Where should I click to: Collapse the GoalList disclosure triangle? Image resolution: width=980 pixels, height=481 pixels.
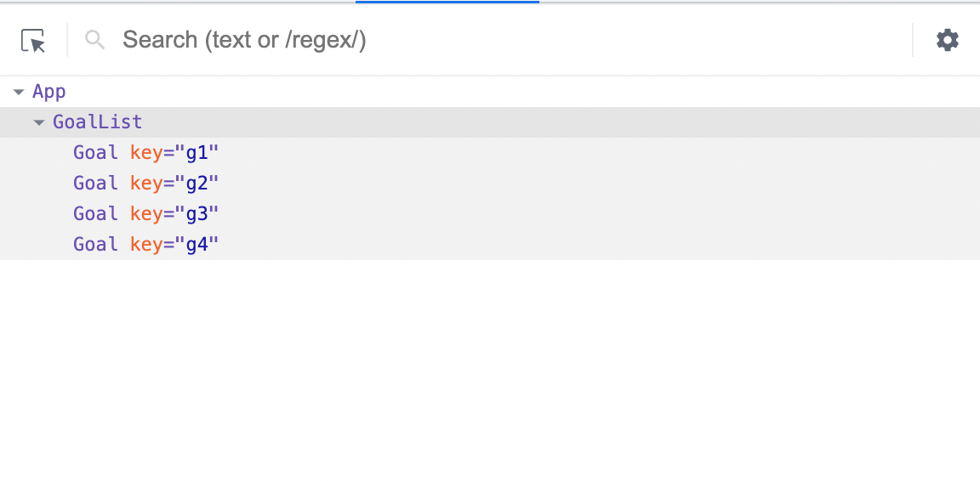(x=39, y=123)
